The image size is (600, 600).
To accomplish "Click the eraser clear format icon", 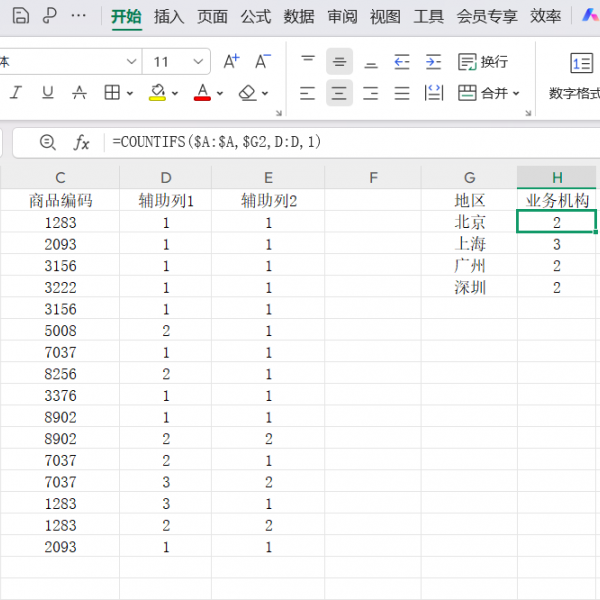I will click(248, 93).
